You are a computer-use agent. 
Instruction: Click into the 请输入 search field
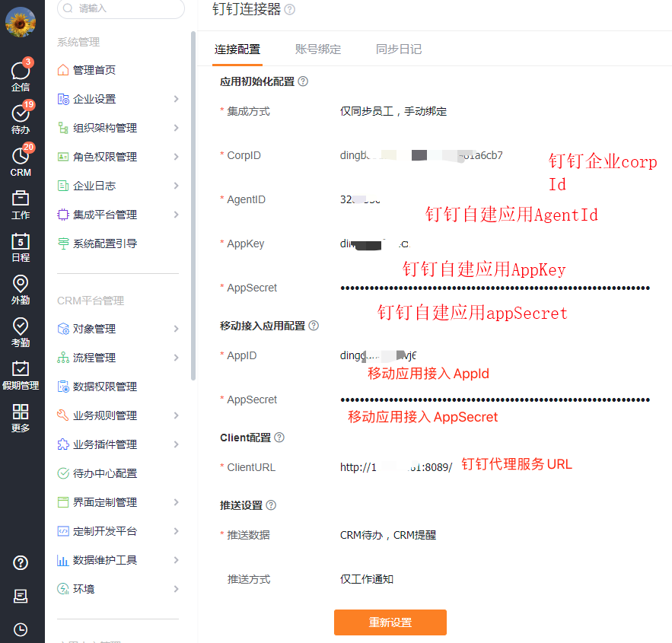point(121,8)
